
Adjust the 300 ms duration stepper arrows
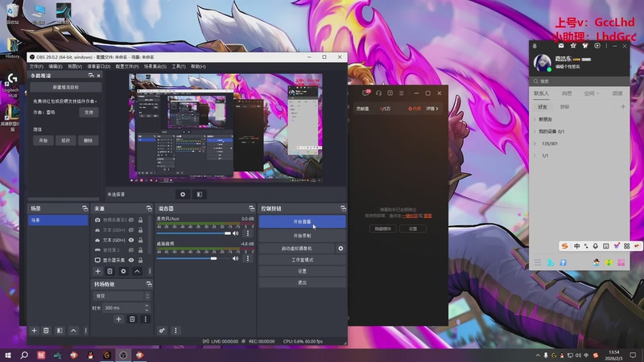pyautogui.click(x=147, y=308)
